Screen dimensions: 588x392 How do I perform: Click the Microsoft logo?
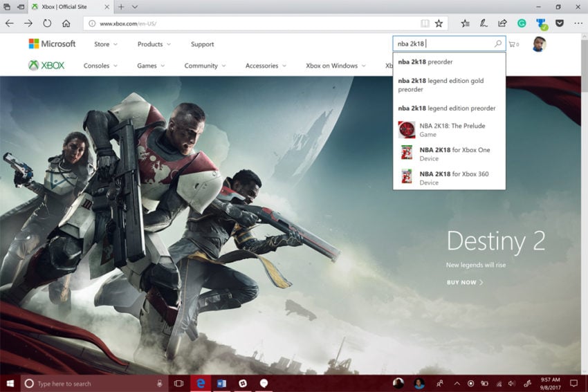(52, 44)
